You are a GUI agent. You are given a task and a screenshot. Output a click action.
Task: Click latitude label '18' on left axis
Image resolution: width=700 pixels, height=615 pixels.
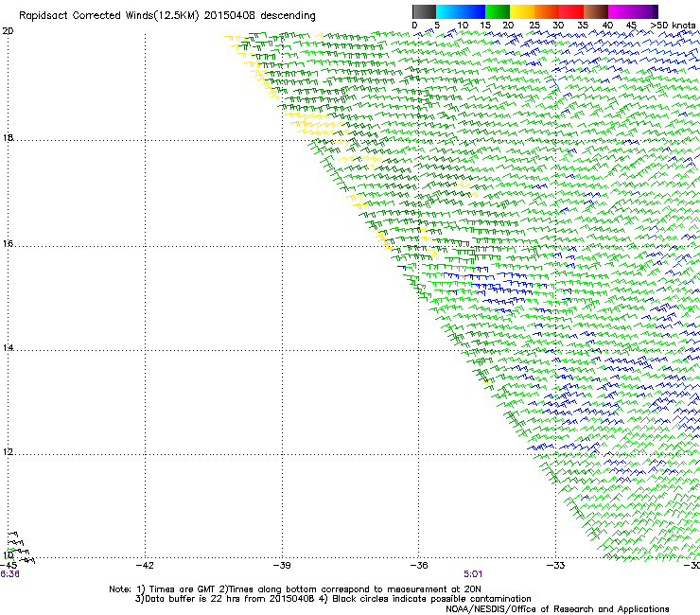coord(8,137)
